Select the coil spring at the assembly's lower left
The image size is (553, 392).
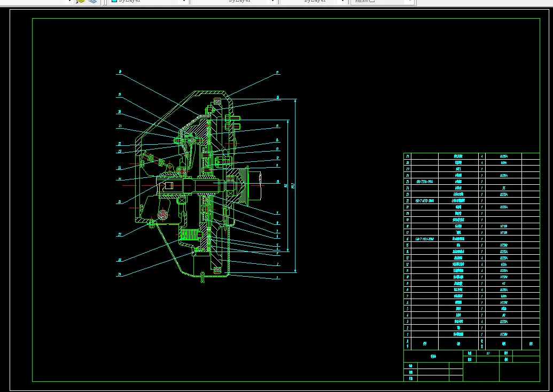pyautogui.click(x=189, y=234)
